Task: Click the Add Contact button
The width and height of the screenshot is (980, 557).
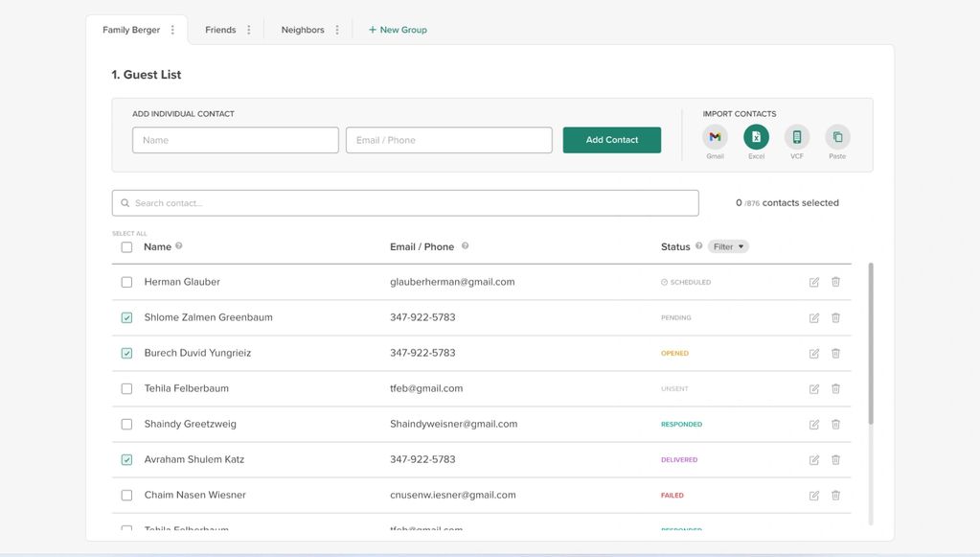Action: 612,140
